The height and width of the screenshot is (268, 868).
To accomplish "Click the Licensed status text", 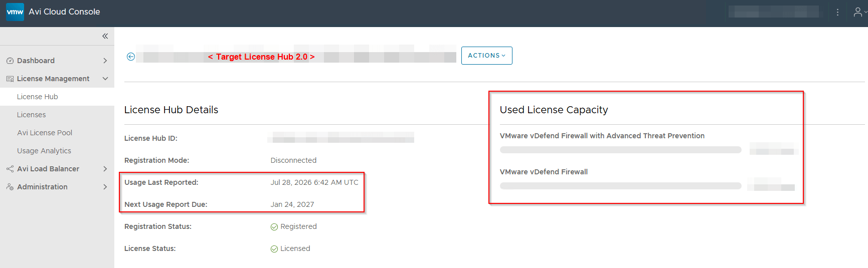I will point(295,248).
